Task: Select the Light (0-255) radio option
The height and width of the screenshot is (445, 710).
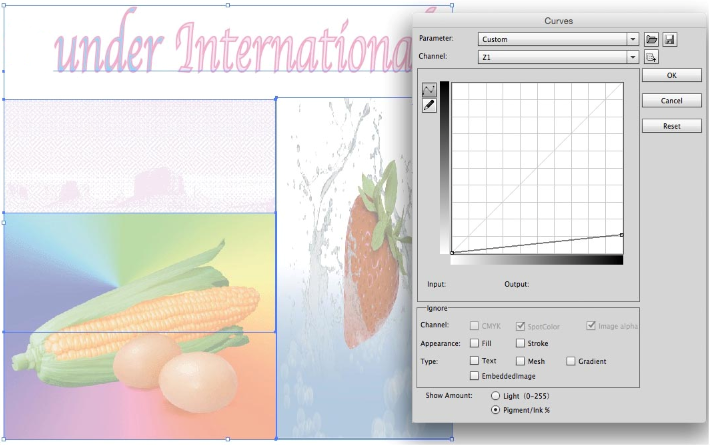Action: coord(496,397)
